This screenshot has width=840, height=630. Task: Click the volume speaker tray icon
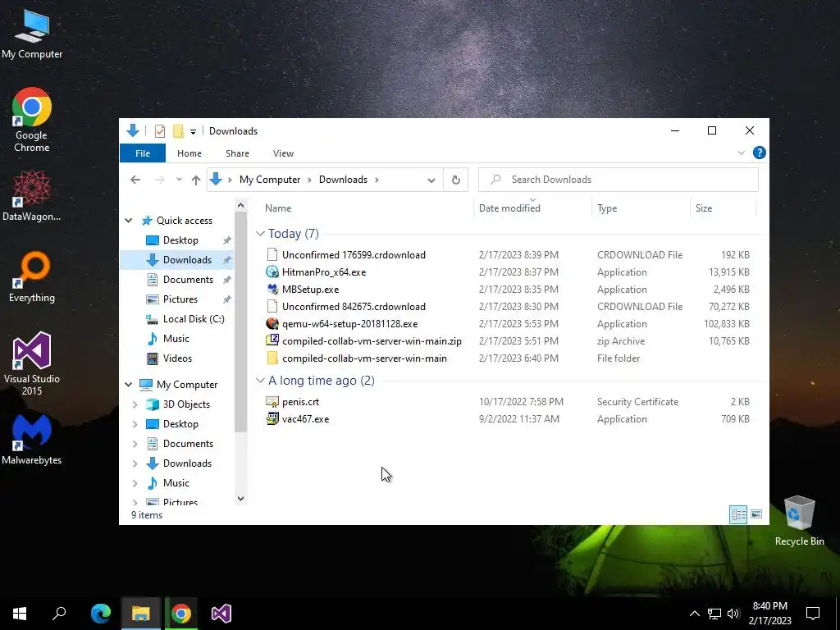[x=734, y=614]
